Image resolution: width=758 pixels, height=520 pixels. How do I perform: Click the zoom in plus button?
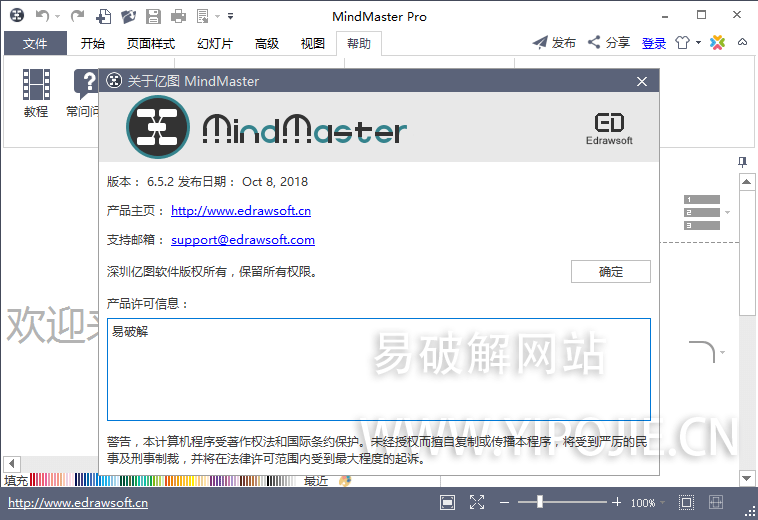(x=616, y=503)
